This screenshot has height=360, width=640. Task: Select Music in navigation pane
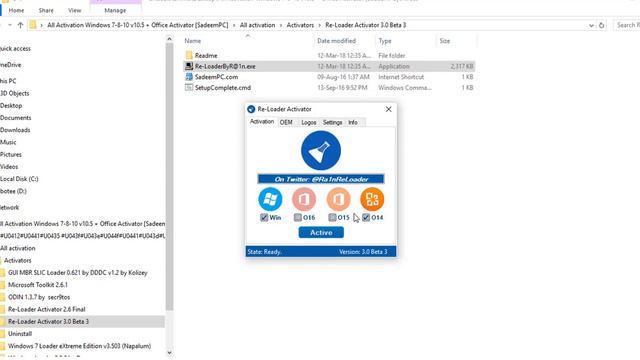point(8,142)
